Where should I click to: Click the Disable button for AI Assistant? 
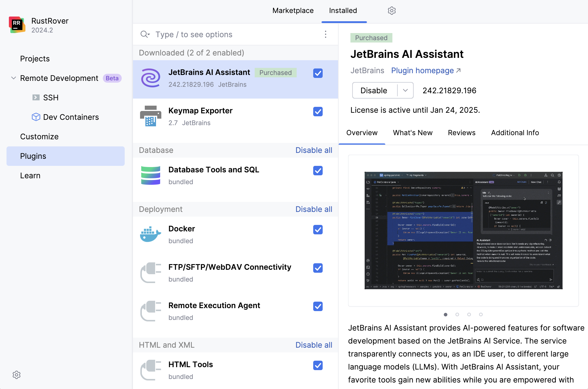click(375, 90)
